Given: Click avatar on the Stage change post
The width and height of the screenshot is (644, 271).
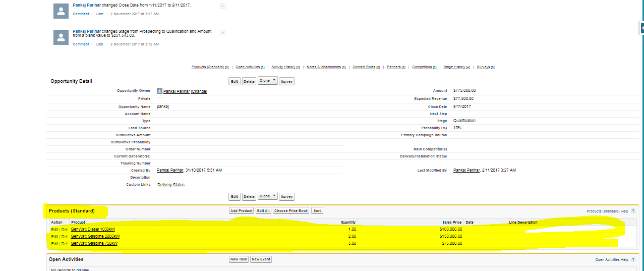Looking at the screenshot, I should (61, 37).
